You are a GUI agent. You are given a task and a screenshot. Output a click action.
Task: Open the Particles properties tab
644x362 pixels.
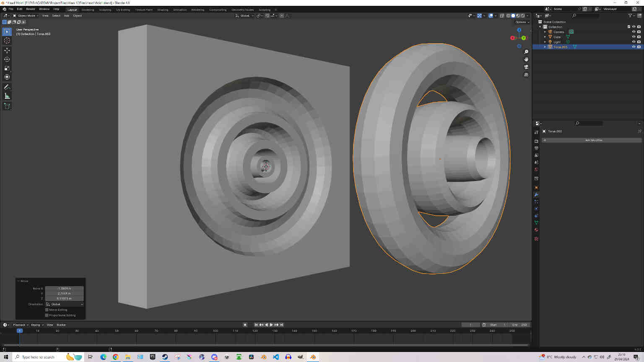pyautogui.click(x=536, y=202)
